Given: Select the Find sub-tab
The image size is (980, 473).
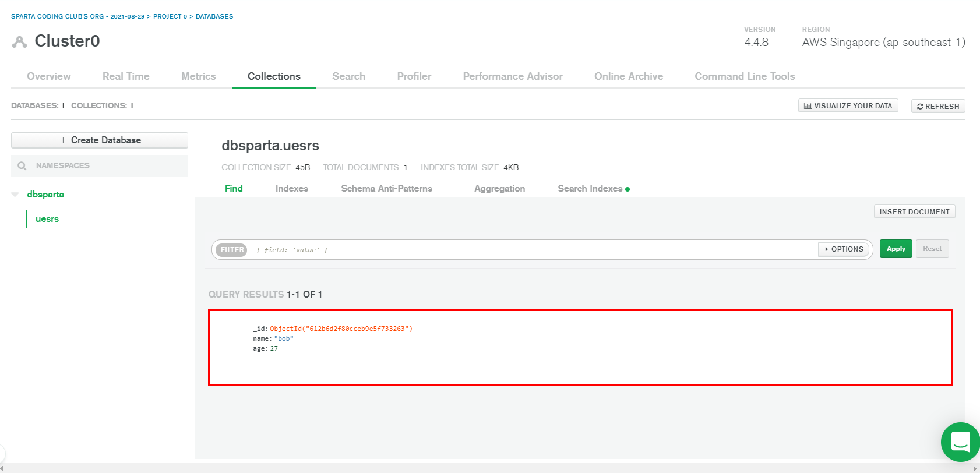Looking at the screenshot, I should (x=234, y=189).
